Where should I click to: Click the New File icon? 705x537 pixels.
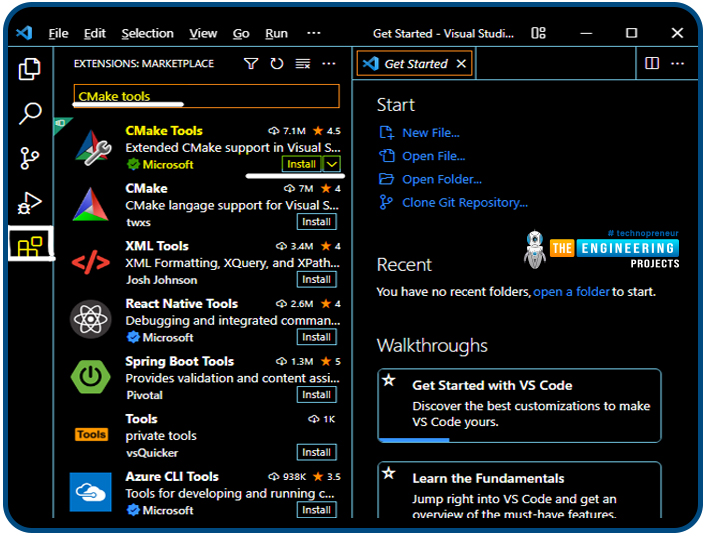387,133
